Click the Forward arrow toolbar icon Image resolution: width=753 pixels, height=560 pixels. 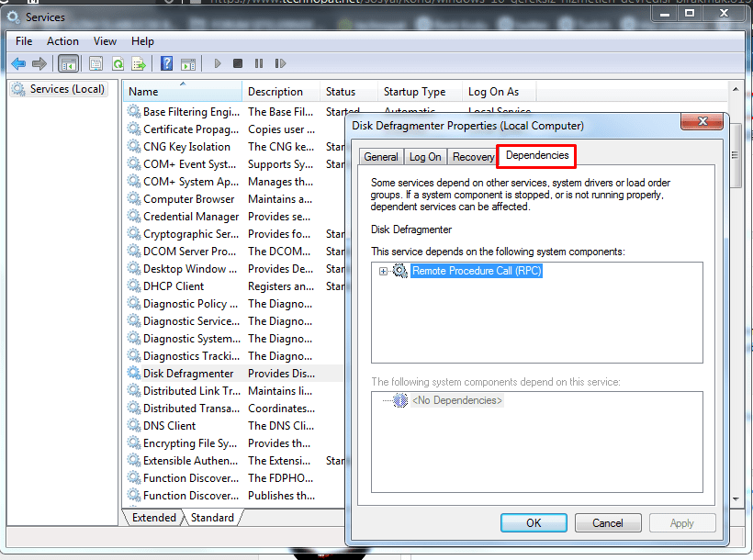[39, 63]
